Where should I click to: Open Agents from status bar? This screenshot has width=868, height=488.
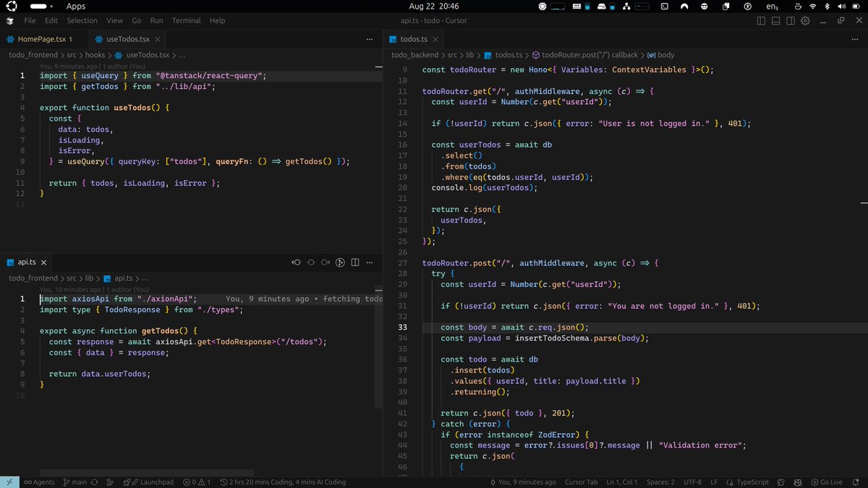tap(39, 482)
